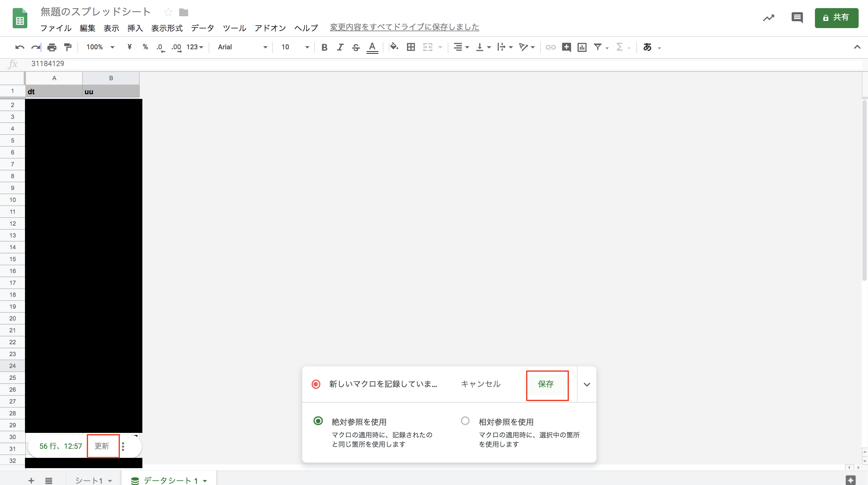
Task: Open the 表示 menu
Action: 111,28
